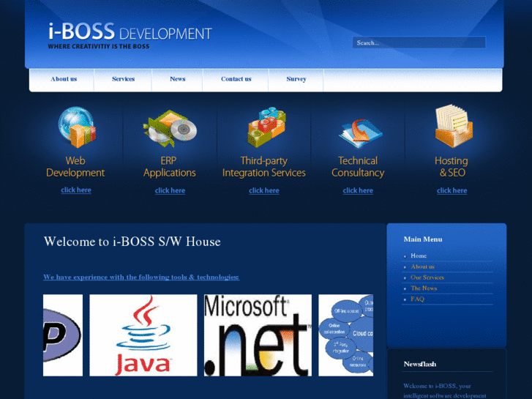The height and width of the screenshot is (399, 532).
Task: Click the Hosting & SEO heading text
Action: coord(452,167)
